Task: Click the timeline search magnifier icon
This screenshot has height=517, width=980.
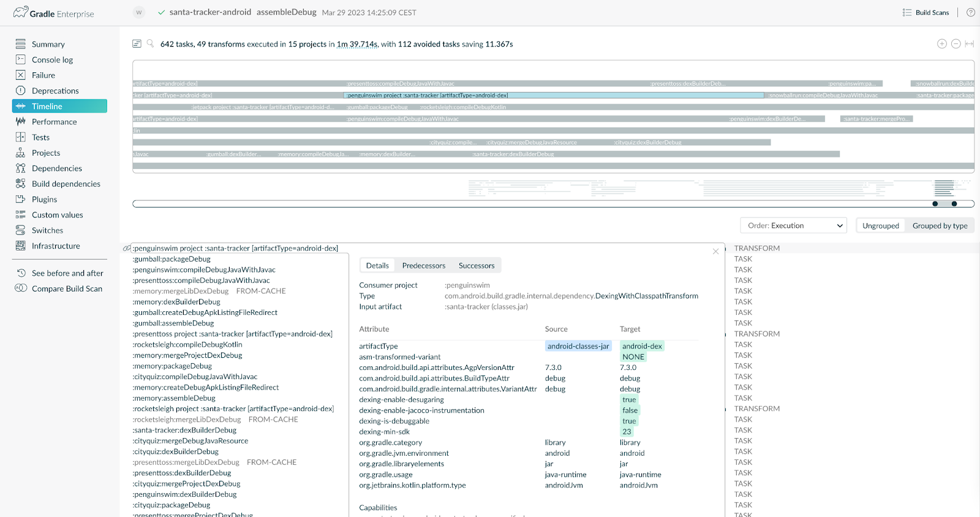Action: click(150, 43)
